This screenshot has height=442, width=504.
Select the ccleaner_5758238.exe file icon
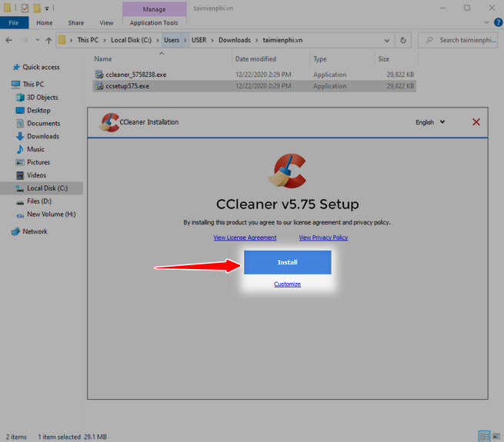pyautogui.click(x=99, y=75)
